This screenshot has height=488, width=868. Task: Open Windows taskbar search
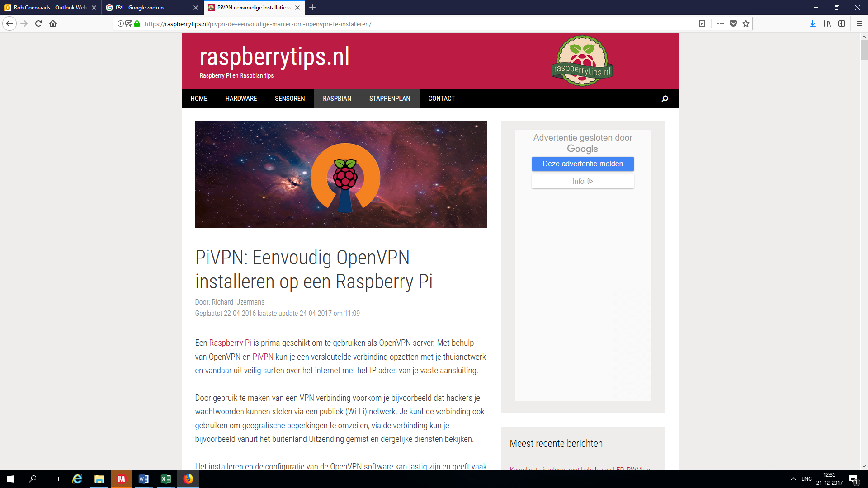pyautogui.click(x=33, y=479)
